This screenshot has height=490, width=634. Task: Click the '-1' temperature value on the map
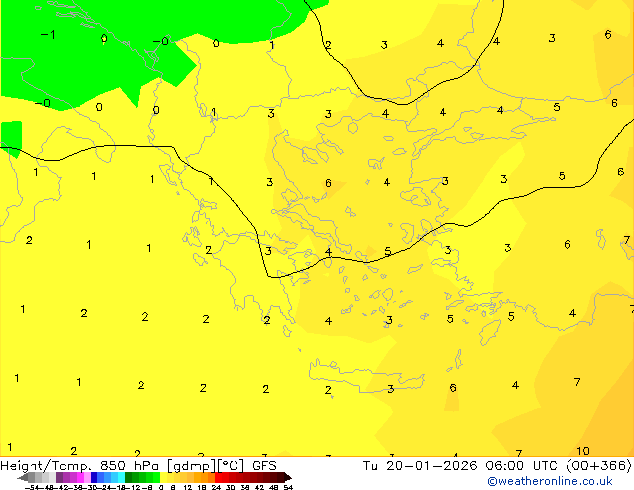point(48,35)
